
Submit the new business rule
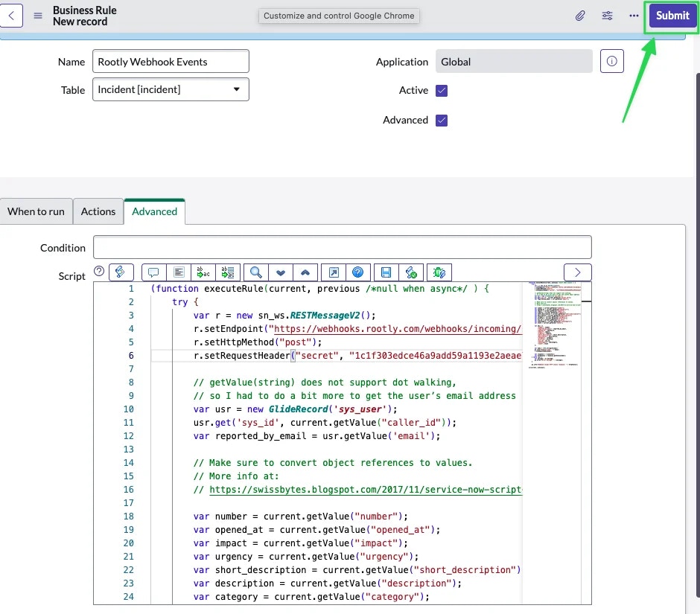coord(672,16)
